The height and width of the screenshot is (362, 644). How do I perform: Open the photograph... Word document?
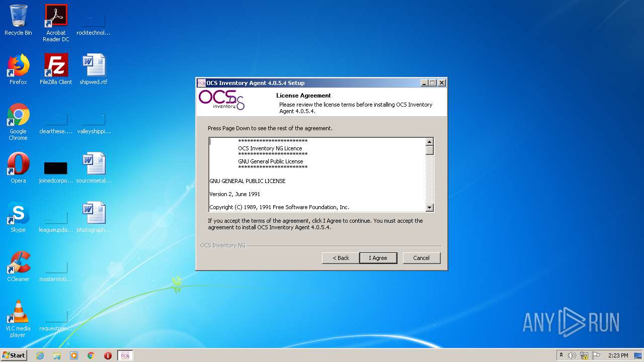point(94,217)
